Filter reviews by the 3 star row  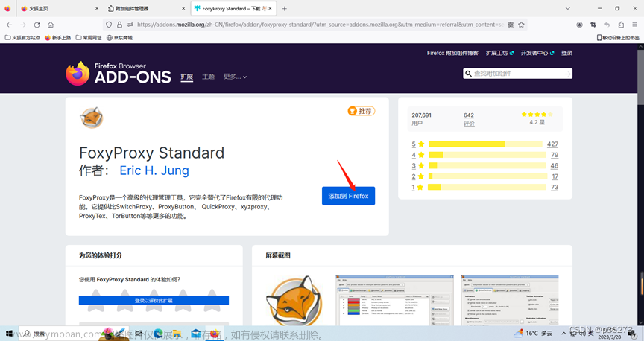pyautogui.click(x=484, y=165)
